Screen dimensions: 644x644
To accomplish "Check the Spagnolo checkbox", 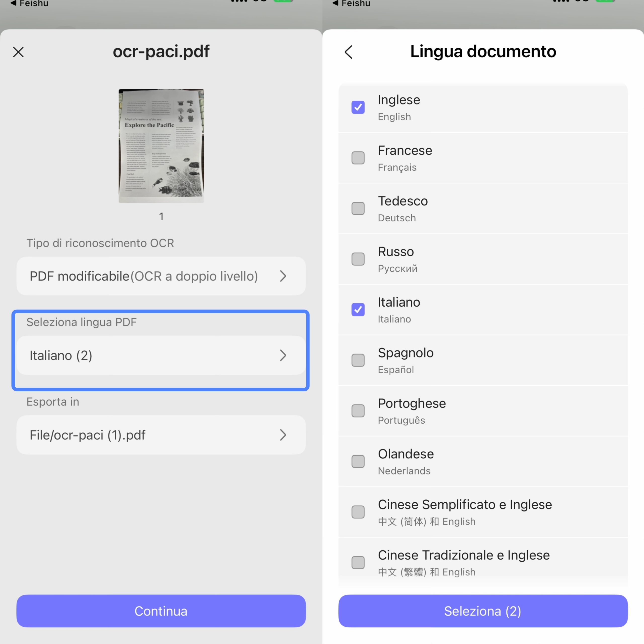I will [x=358, y=360].
